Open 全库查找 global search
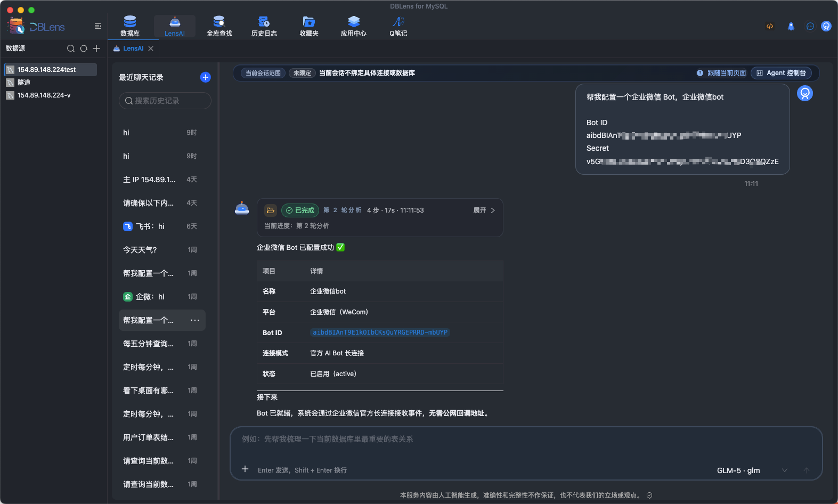 219,26
